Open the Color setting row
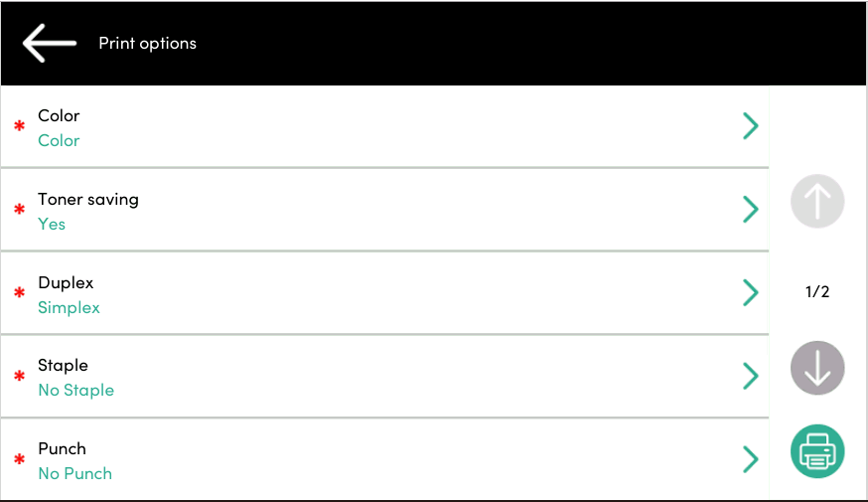The height and width of the screenshot is (502, 868). (x=377, y=126)
